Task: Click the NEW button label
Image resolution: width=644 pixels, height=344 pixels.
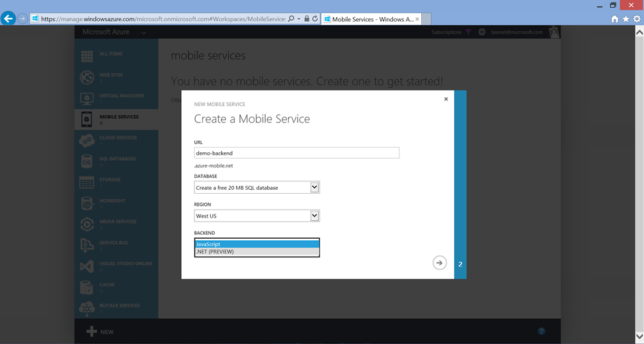Action: click(107, 331)
